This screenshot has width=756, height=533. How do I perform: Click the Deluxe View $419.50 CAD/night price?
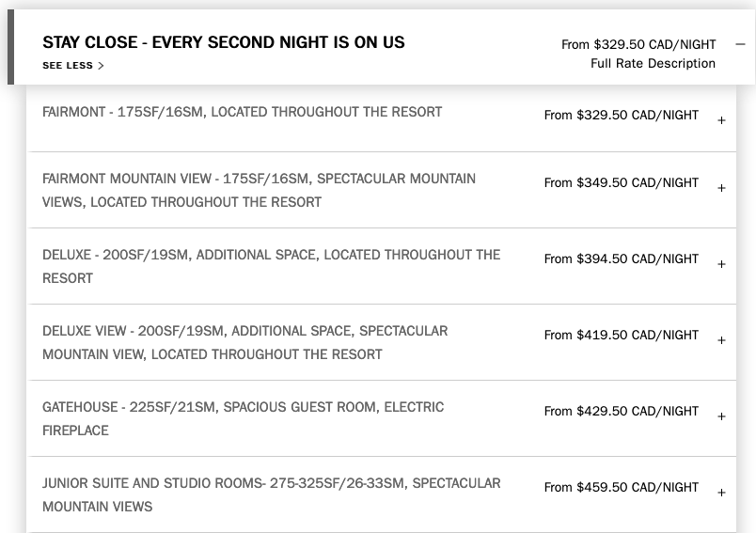[x=622, y=336]
